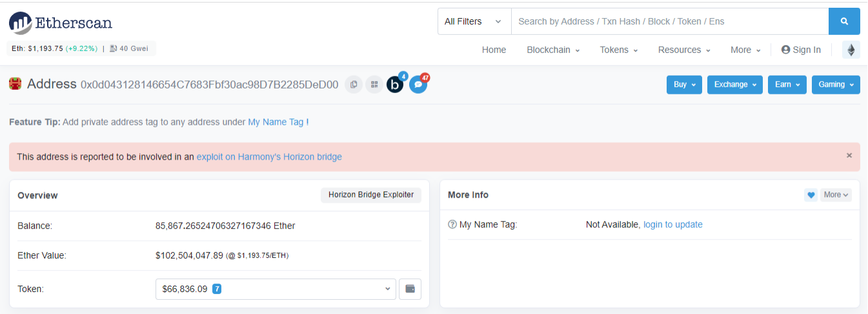Open the Tokens menu
This screenshot has height=314, width=868.
pos(619,50)
